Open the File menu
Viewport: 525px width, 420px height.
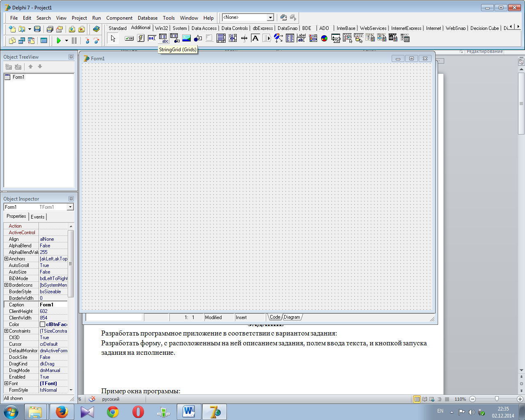click(x=14, y=18)
